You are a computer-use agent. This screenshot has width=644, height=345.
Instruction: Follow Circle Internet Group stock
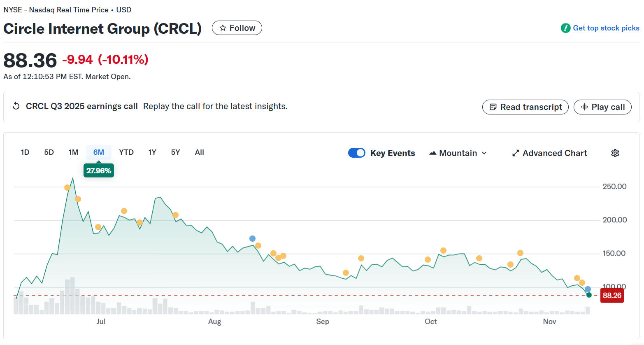coord(237,28)
